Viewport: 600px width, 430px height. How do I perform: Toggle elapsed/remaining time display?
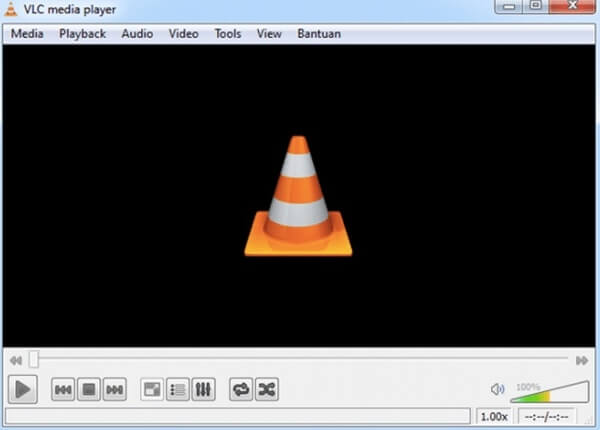pos(546,416)
